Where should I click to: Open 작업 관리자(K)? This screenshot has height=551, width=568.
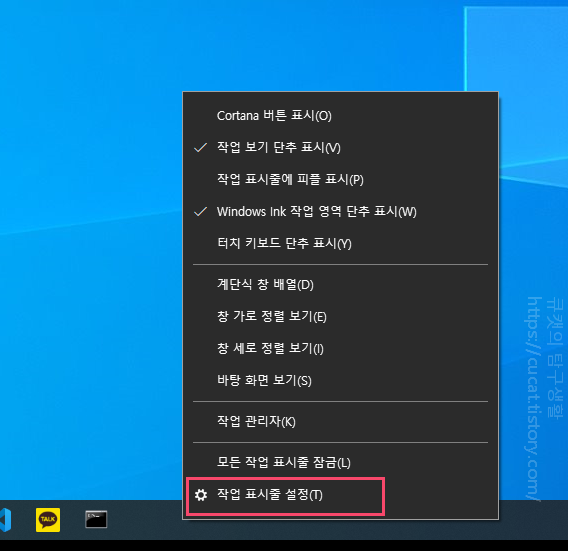point(341,422)
